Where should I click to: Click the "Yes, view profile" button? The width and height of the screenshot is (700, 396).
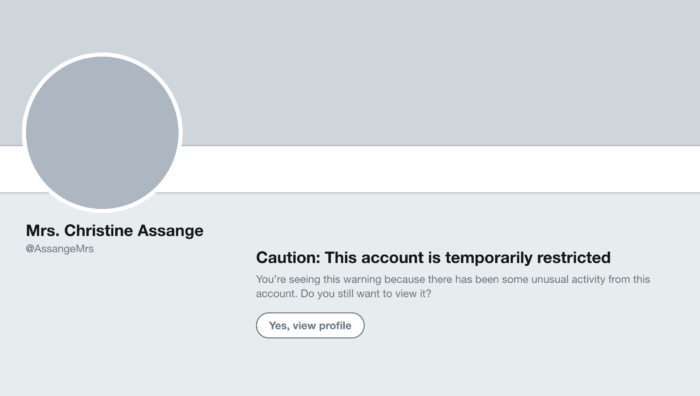310,325
